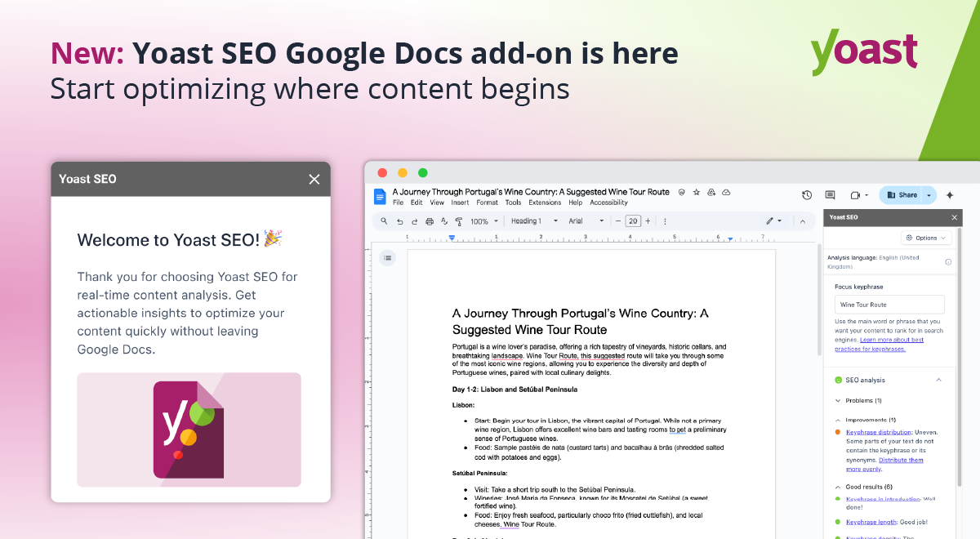Open version history clock icon
The image size is (980, 539).
[x=807, y=195]
